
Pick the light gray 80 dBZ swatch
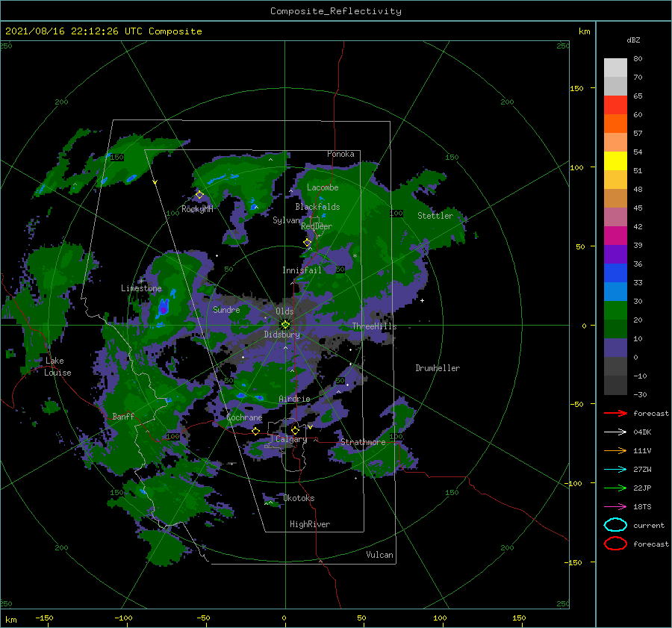click(615, 68)
